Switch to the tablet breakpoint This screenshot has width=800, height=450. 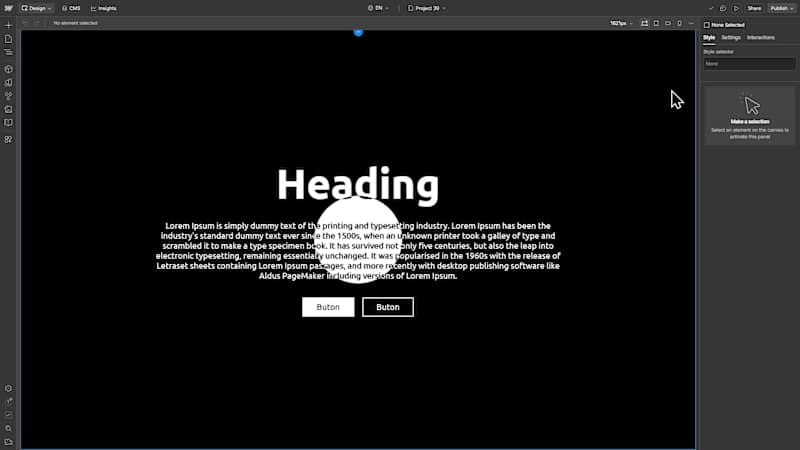click(656, 23)
